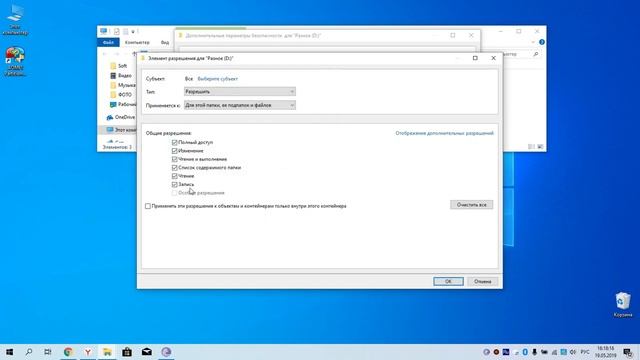Click new folder icon in Explorer title bar
The image size is (640, 360).
click(126, 31)
